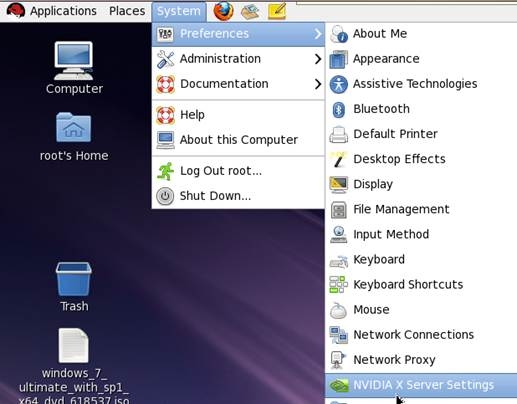Open Appearance preferences
This screenshot has height=404, width=517.
pyautogui.click(x=421, y=59)
